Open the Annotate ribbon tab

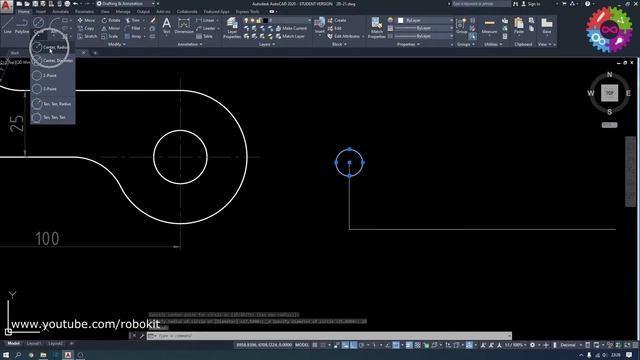pyautogui.click(x=60, y=12)
